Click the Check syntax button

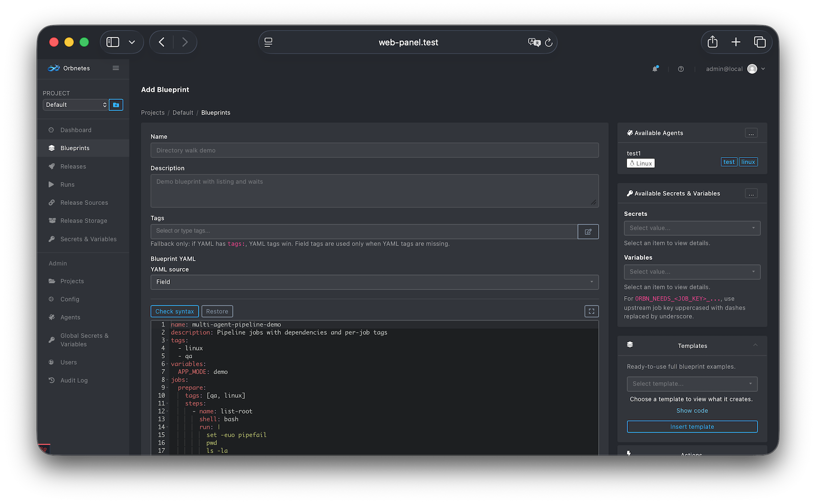click(x=174, y=311)
